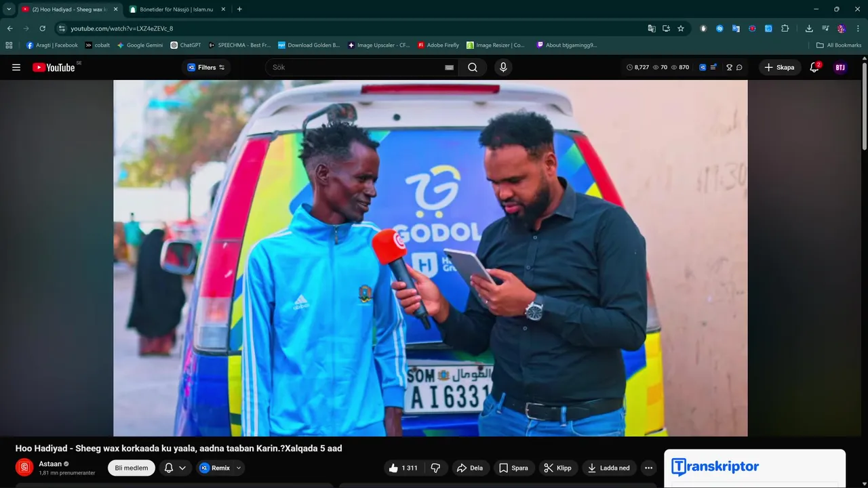
Task: Click the address bar URL
Action: coord(122,28)
